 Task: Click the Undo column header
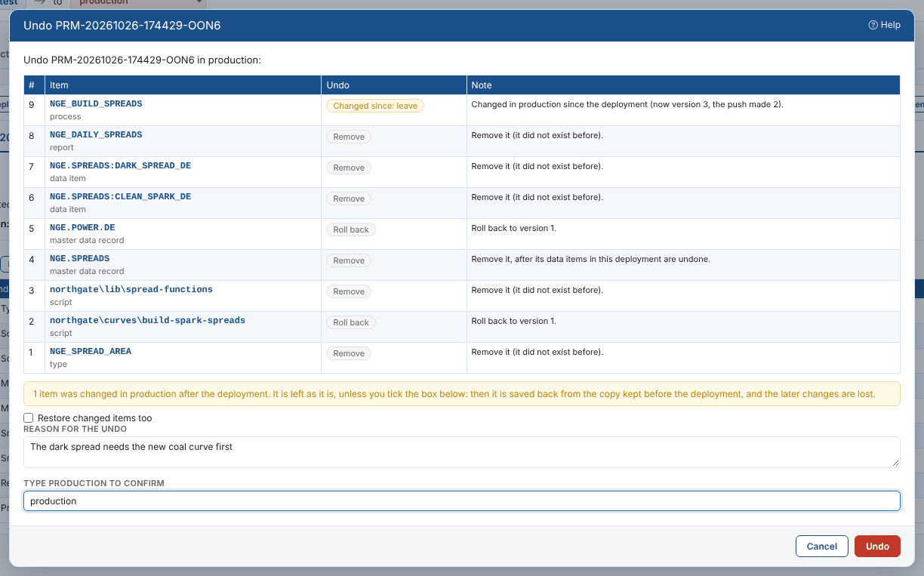pyautogui.click(x=393, y=85)
